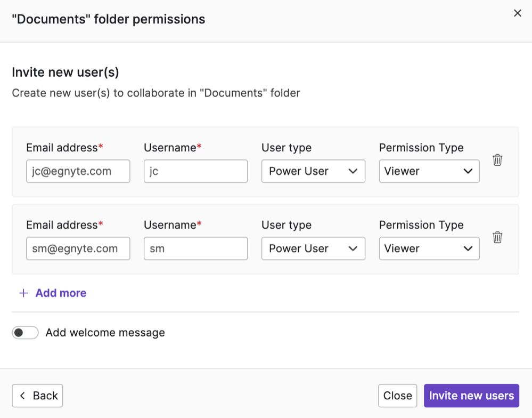Select the email field containing sm@egnyte.com
The image size is (532, 418).
(x=78, y=248)
